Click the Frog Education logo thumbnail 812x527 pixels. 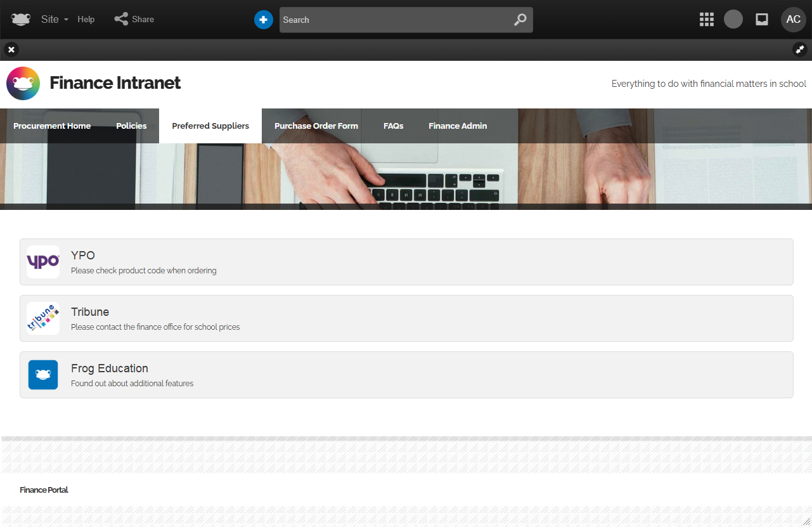43,375
